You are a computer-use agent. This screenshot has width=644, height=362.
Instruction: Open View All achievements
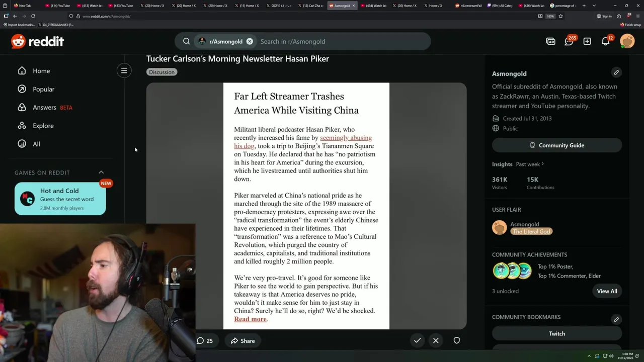[x=607, y=291]
